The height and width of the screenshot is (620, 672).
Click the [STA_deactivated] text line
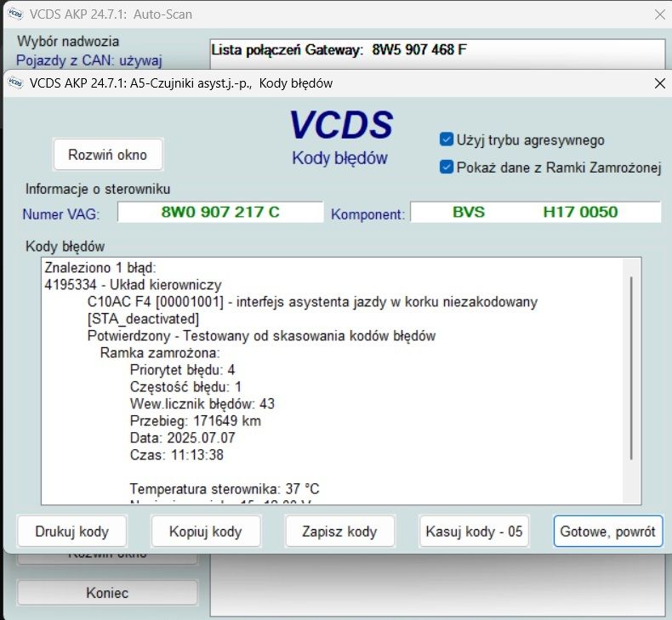click(143, 319)
